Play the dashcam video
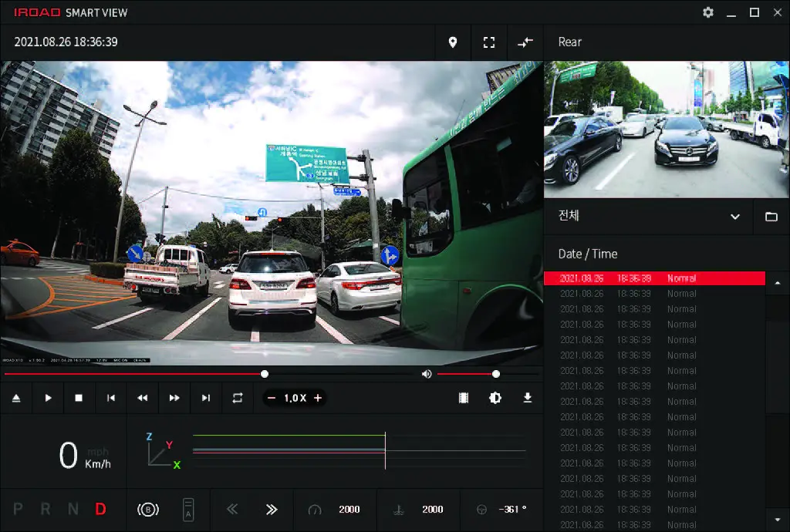Image resolution: width=790 pixels, height=532 pixels. [x=48, y=398]
